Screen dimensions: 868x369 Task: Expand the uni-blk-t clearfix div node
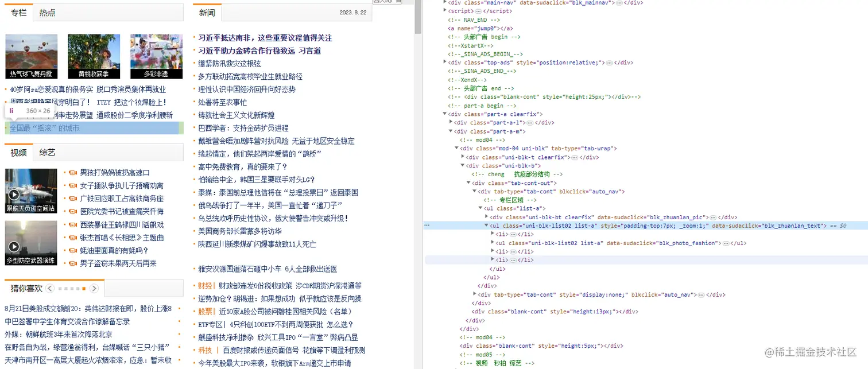tap(463, 157)
